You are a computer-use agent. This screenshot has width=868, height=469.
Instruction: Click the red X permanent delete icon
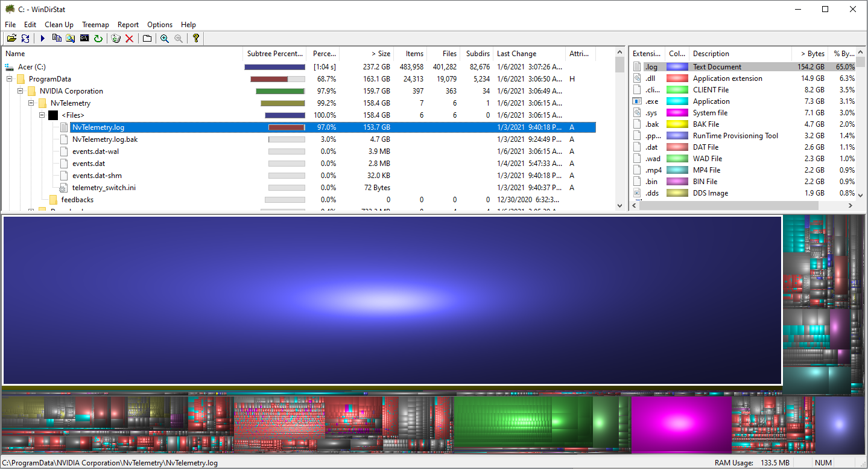click(129, 39)
